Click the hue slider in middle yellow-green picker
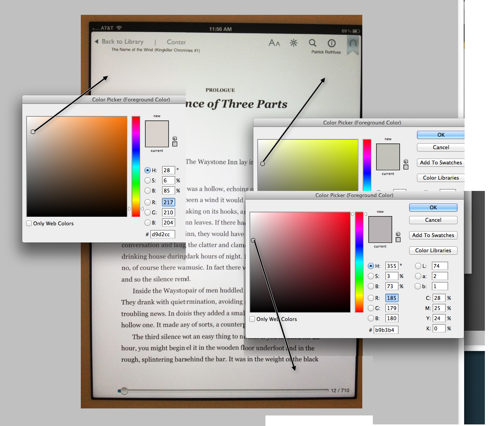The image size is (504, 426). click(x=367, y=165)
